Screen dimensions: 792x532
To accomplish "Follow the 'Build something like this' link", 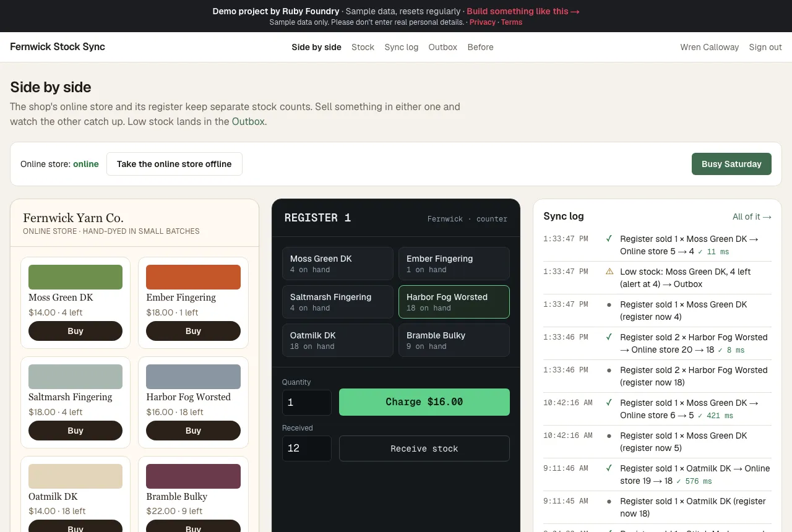I will tap(523, 11).
